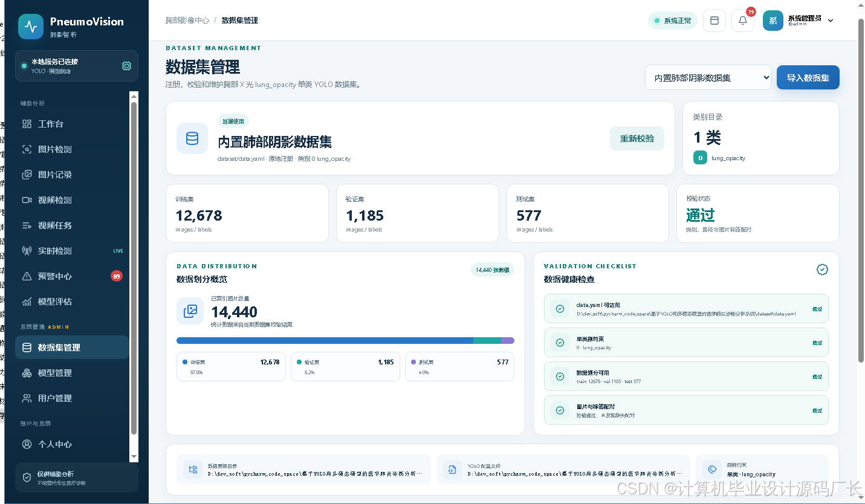Click the dataset root directory tree icon
Screen dimensions: 865x504
[x=193, y=470]
